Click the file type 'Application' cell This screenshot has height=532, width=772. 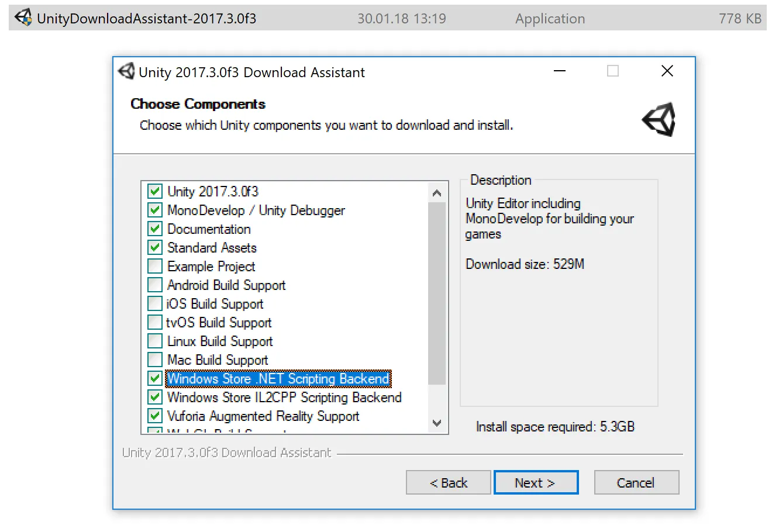(550, 19)
